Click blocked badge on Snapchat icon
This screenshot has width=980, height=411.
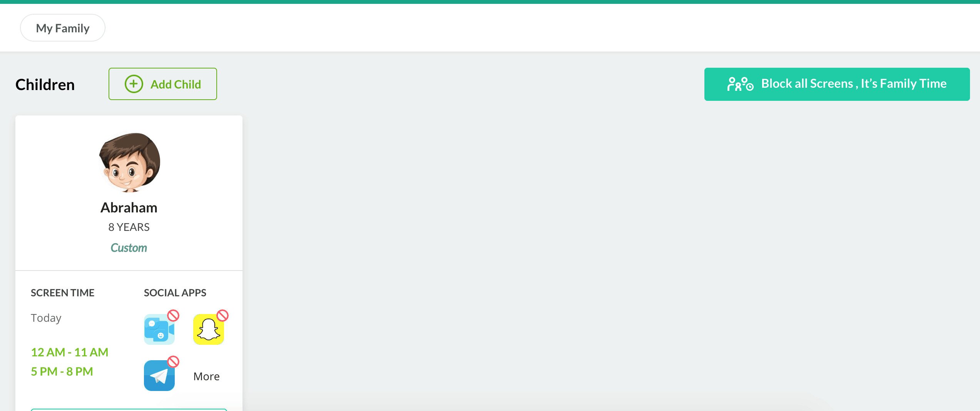point(222,316)
